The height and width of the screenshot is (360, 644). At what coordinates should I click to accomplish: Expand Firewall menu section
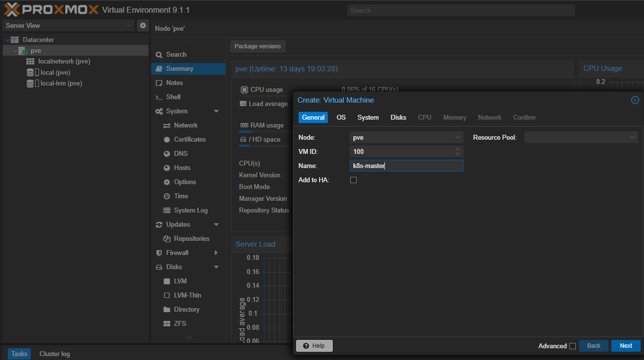pos(216,253)
